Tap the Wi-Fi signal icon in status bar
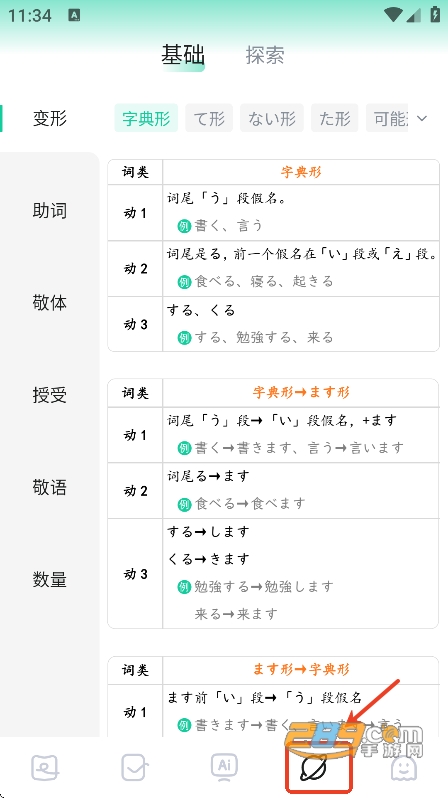448x798 pixels. click(x=393, y=15)
